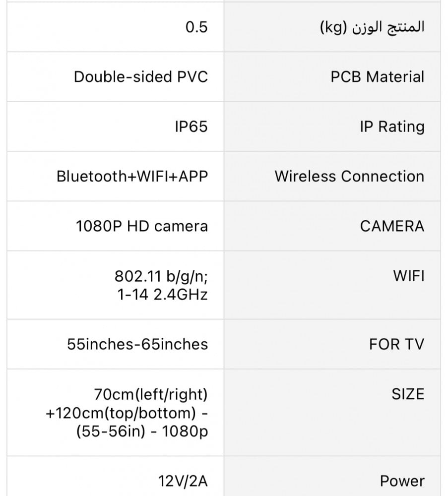Select the Wireless Connection label

[x=349, y=176]
